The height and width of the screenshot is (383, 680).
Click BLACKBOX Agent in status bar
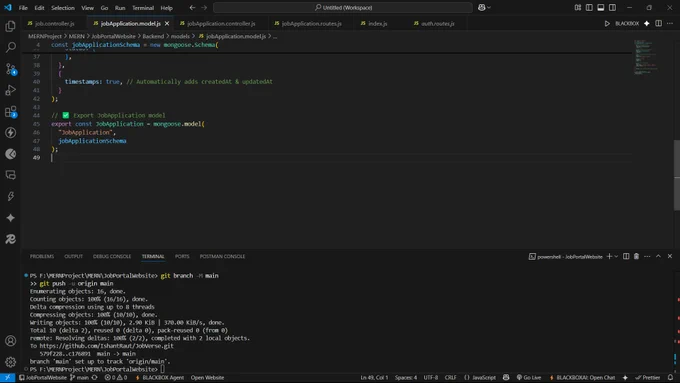[160, 377]
